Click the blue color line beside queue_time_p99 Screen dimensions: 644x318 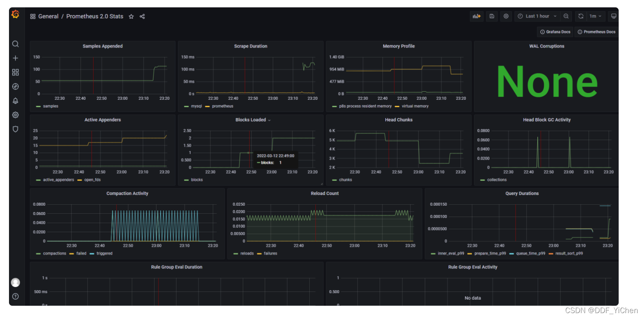[511, 253]
